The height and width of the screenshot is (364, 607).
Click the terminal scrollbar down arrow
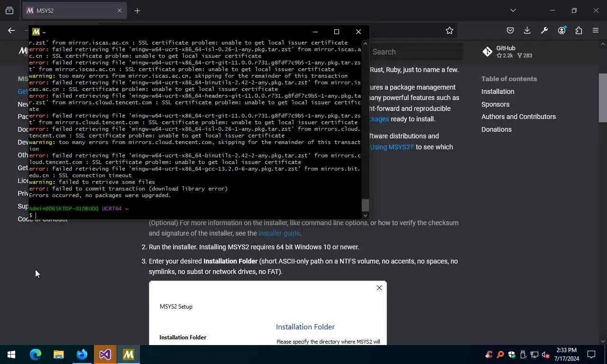tap(365, 215)
